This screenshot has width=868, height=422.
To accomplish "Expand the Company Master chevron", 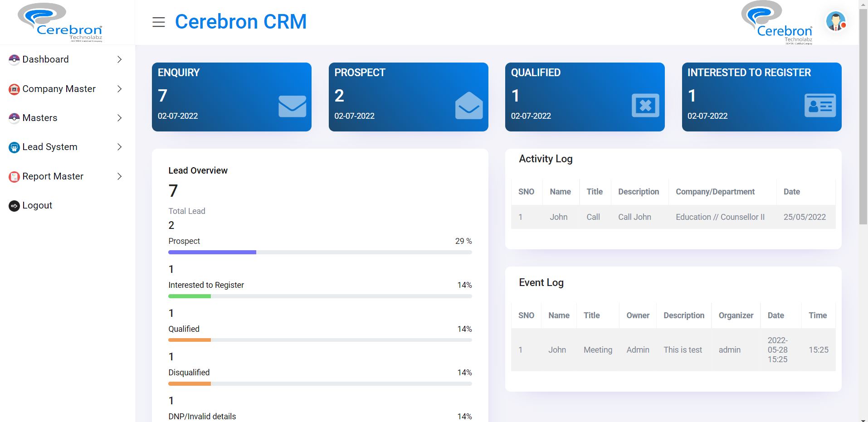I will pyautogui.click(x=119, y=89).
